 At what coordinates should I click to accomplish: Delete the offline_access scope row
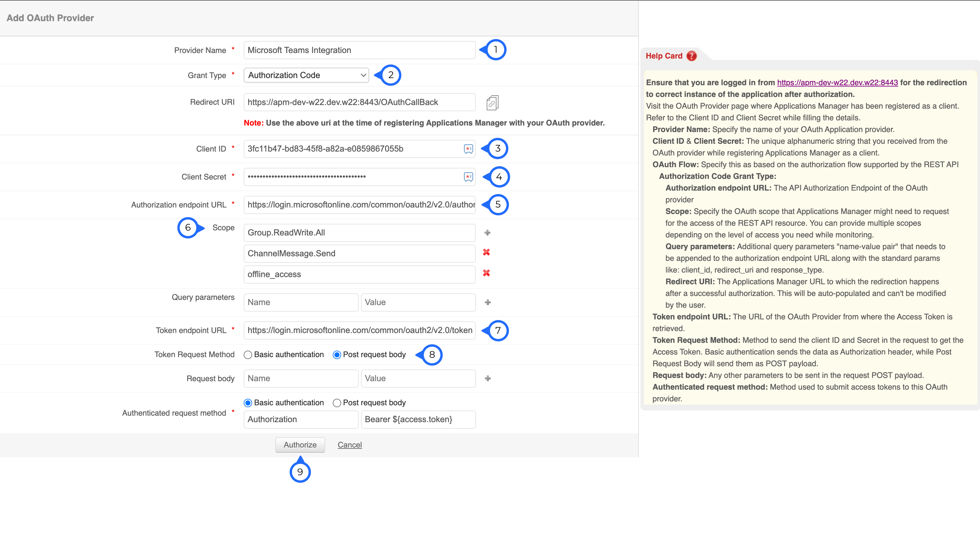[486, 273]
